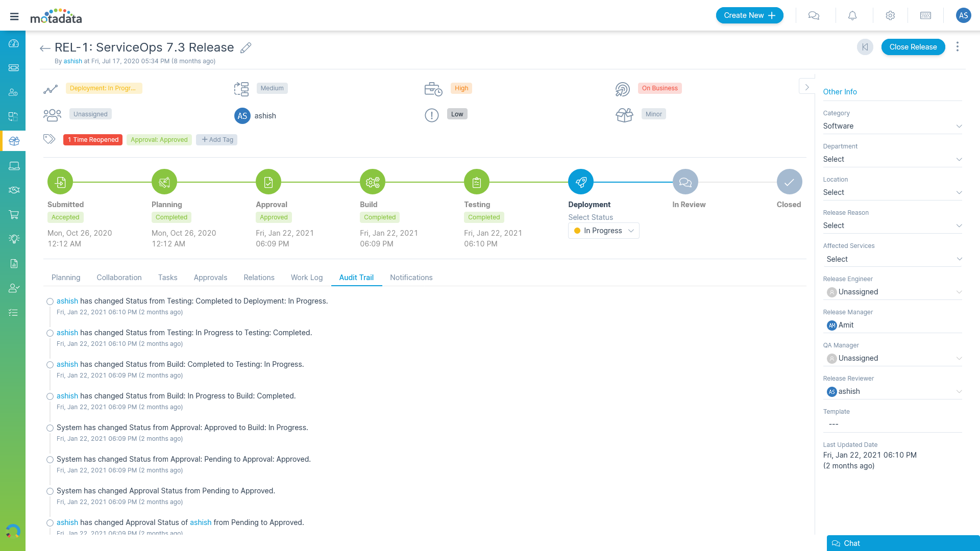Click the Low risk badge
Screen dimensions: 980x551
click(x=457, y=114)
